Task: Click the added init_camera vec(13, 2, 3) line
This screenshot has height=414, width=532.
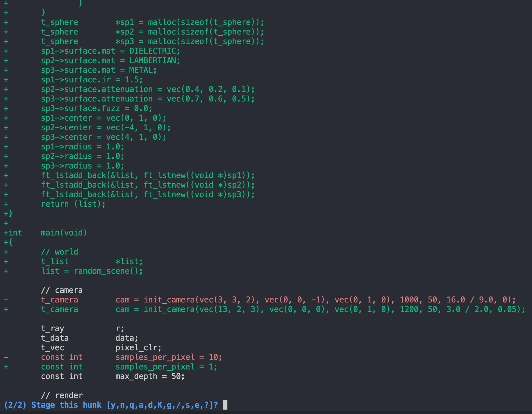Action: pos(283,309)
